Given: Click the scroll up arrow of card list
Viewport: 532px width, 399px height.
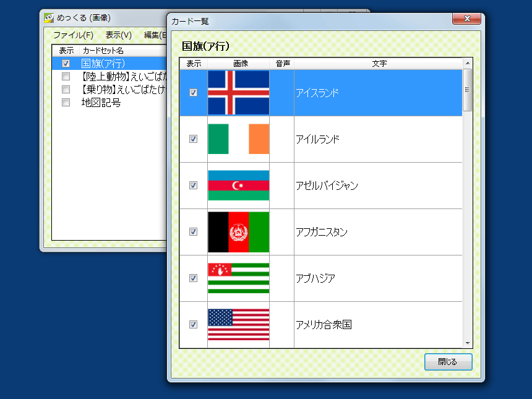Looking at the screenshot, I should tap(468, 63).
